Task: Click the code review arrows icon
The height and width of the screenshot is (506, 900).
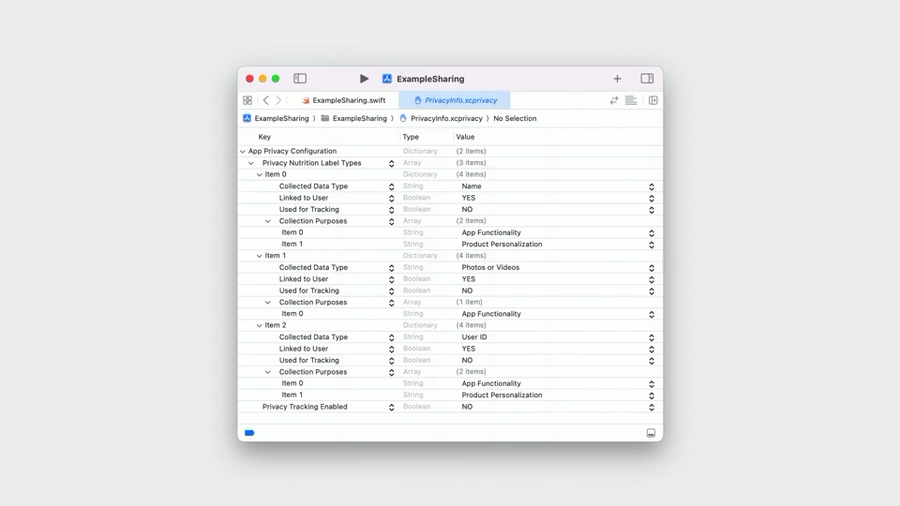Action: 614,100
